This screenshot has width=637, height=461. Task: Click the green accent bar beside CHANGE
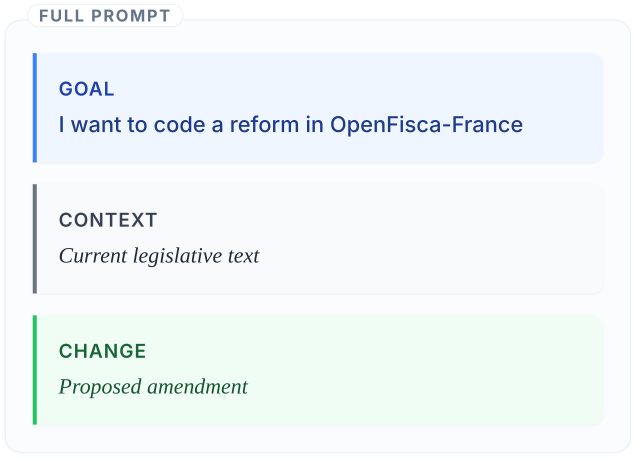(35, 370)
